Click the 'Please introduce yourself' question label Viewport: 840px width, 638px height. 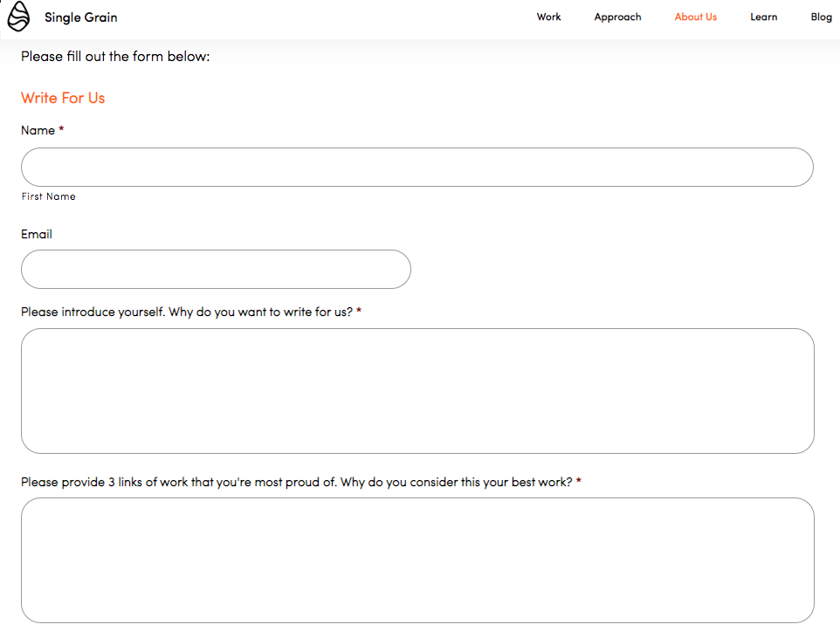coord(186,312)
